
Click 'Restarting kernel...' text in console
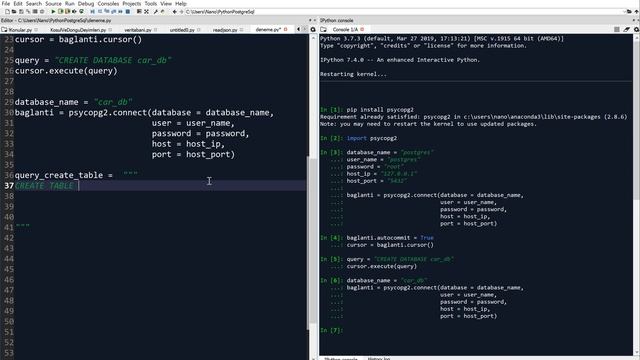[353, 74]
